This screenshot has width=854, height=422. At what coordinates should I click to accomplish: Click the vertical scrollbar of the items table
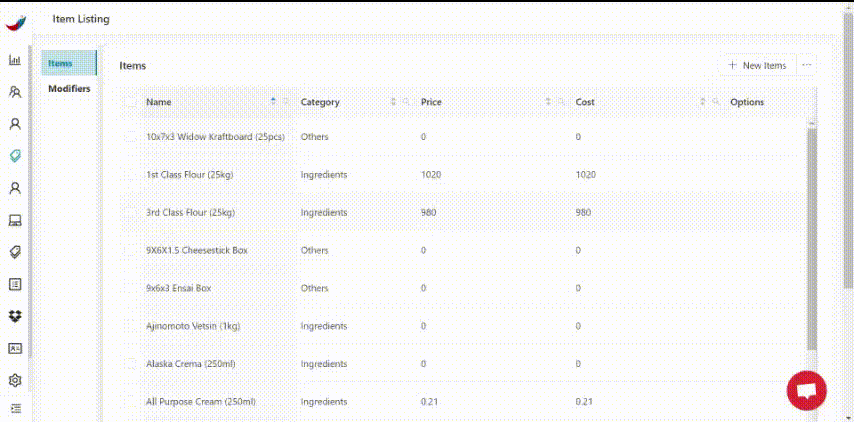pos(811,240)
